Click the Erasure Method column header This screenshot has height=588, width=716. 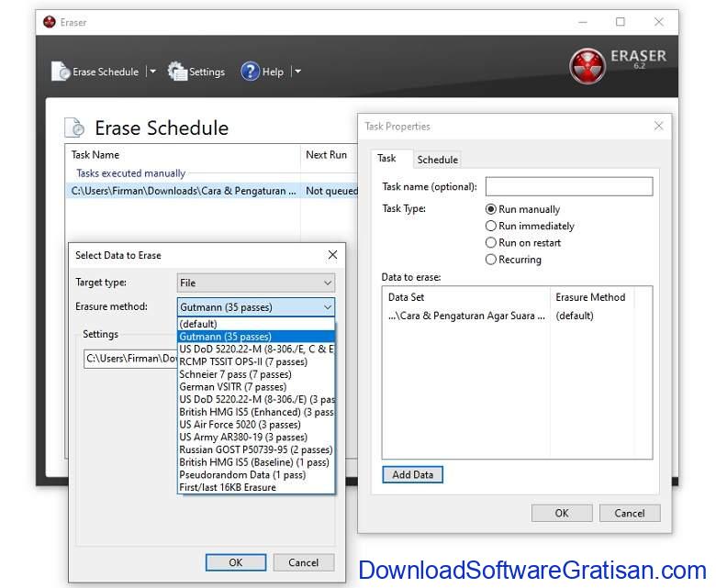pyautogui.click(x=590, y=297)
